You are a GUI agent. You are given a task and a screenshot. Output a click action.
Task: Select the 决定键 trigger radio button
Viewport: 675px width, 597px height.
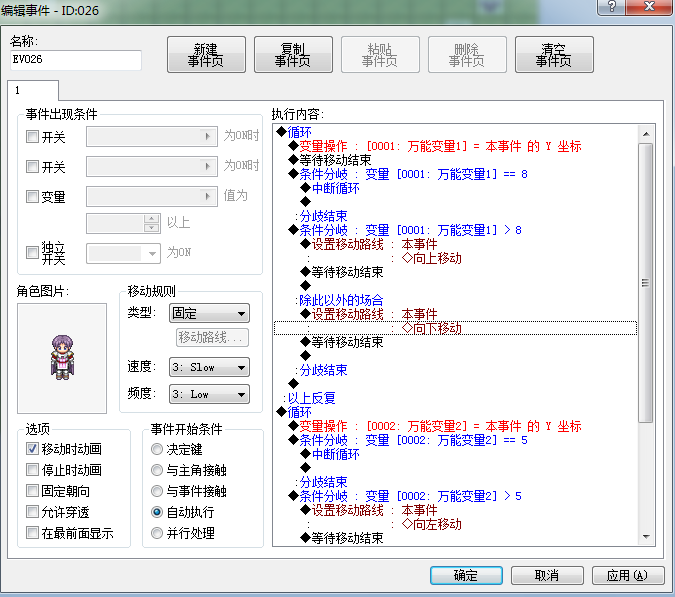point(157,449)
